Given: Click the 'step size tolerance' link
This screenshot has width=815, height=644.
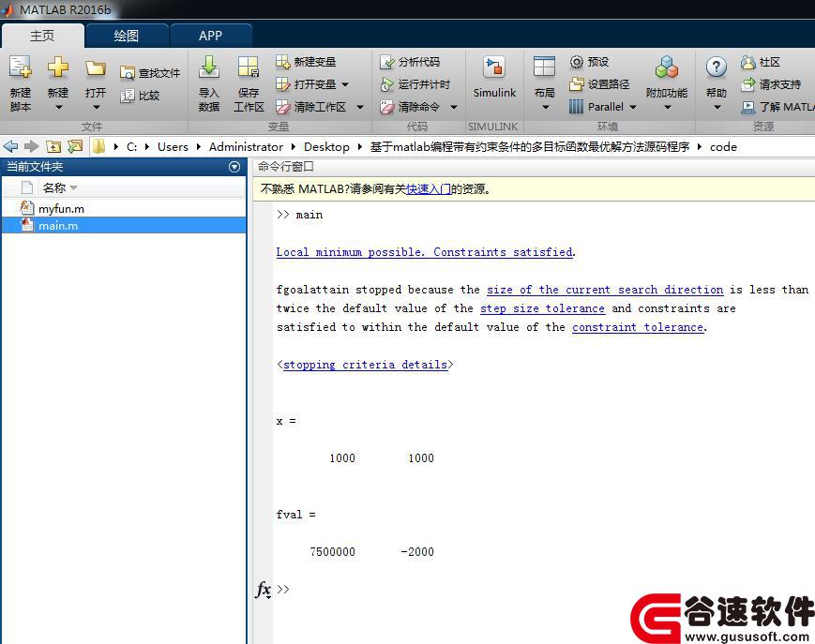Looking at the screenshot, I should (542, 308).
